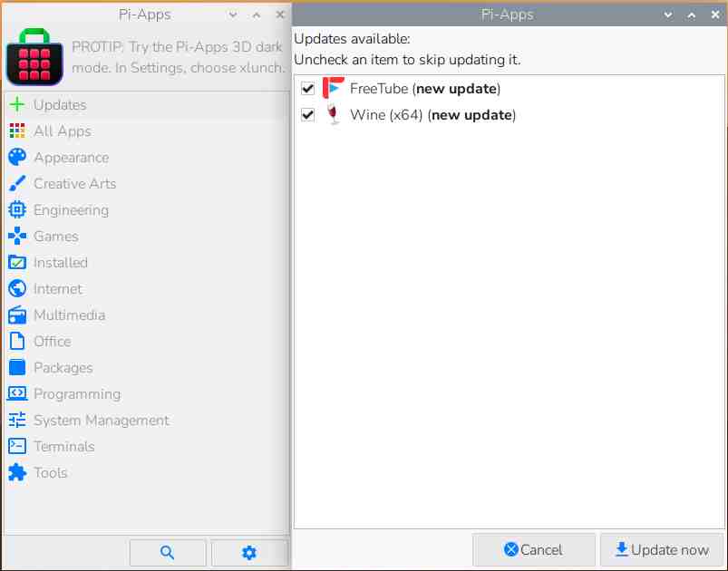The height and width of the screenshot is (571, 728).
Task: Click the search magnifier button
Action: pyautogui.click(x=168, y=552)
